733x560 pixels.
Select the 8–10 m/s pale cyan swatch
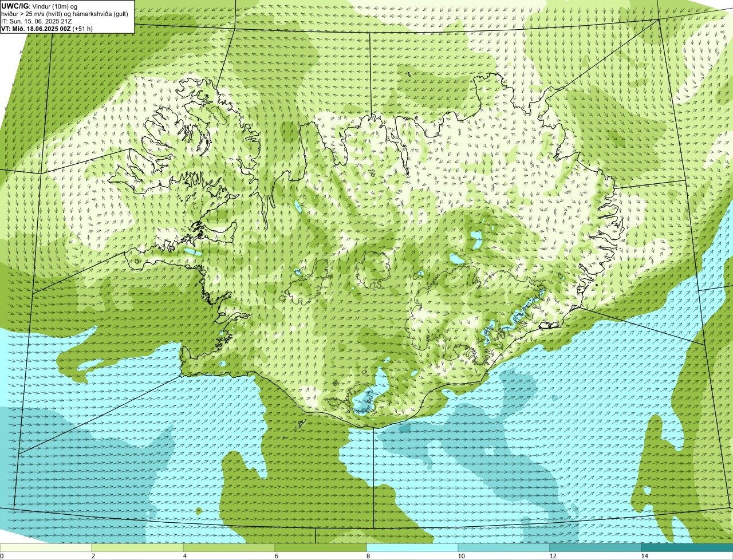point(412,547)
